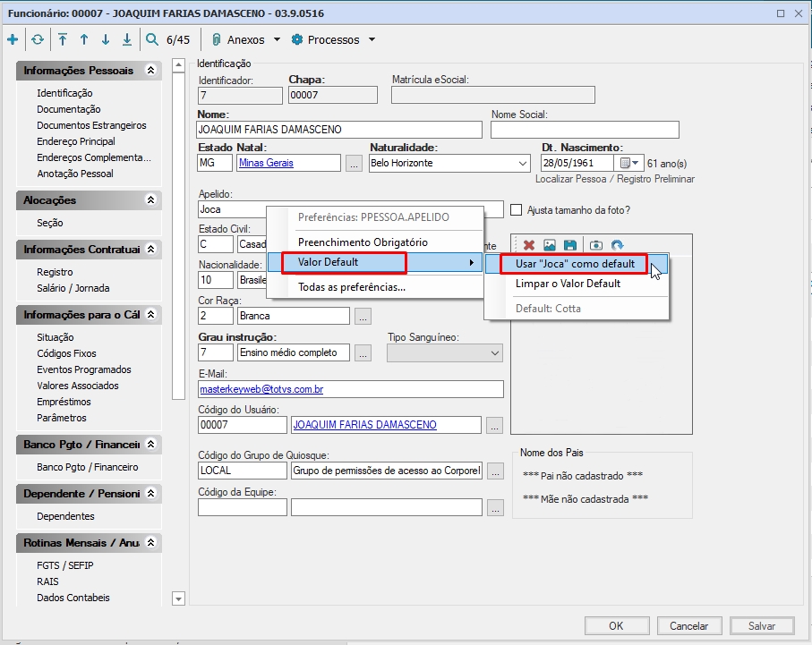Open the masterkeyweb@totvs.com.br email link

[261, 389]
